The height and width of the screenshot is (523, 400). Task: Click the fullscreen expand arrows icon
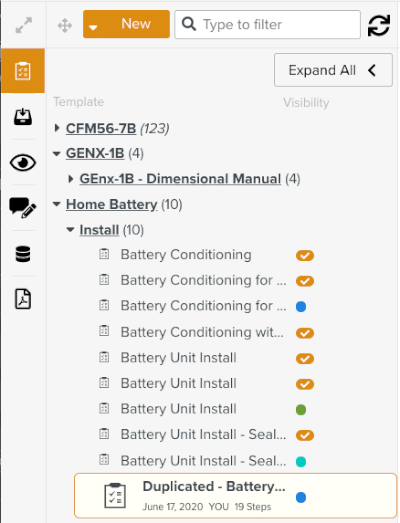click(x=24, y=25)
